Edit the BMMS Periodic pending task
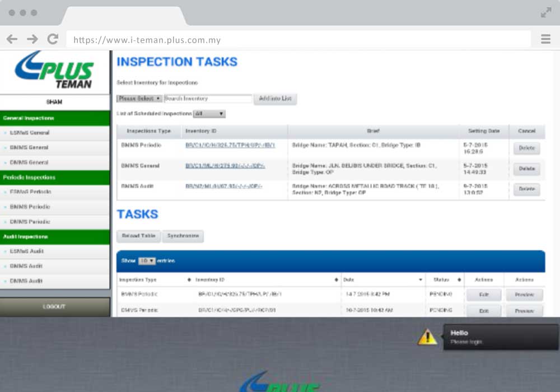 484,295
